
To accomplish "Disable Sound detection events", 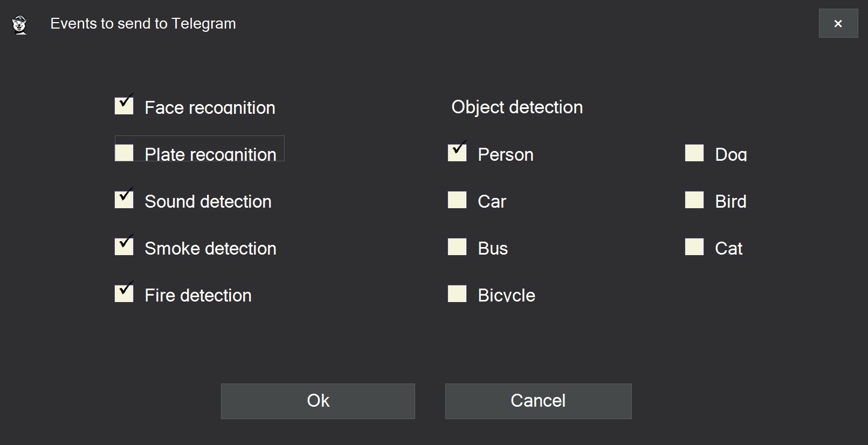I will point(124,200).
